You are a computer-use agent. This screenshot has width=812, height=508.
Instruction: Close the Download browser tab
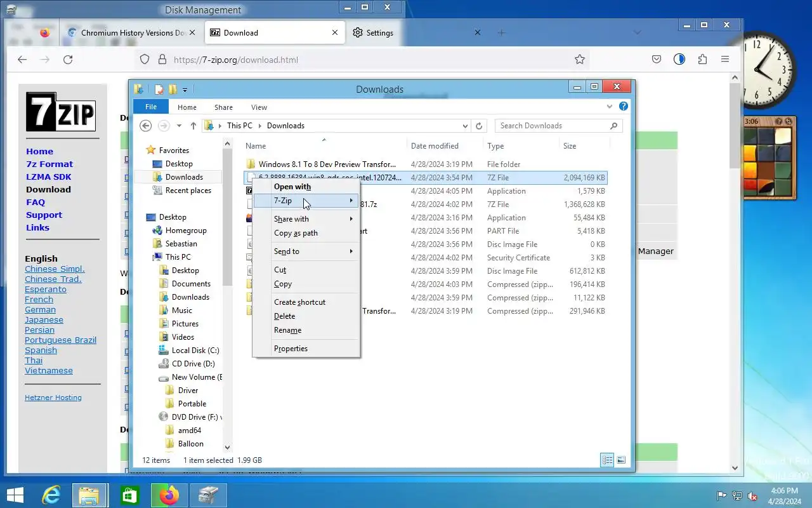click(335, 33)
